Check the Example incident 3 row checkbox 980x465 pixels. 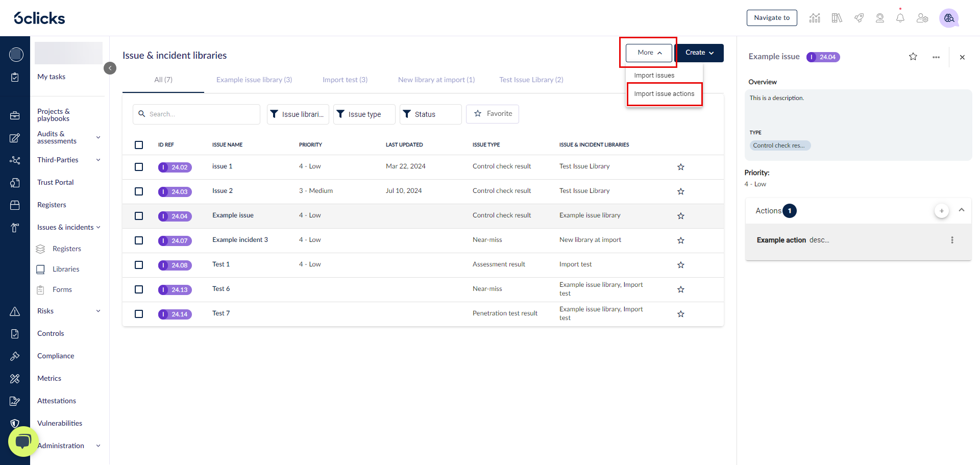139,240
